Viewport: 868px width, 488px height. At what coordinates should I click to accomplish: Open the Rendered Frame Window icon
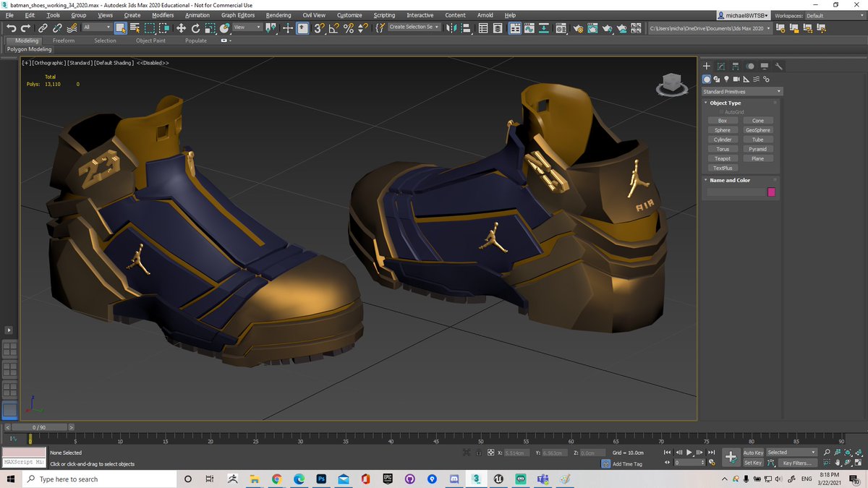(x=593, y=27)
